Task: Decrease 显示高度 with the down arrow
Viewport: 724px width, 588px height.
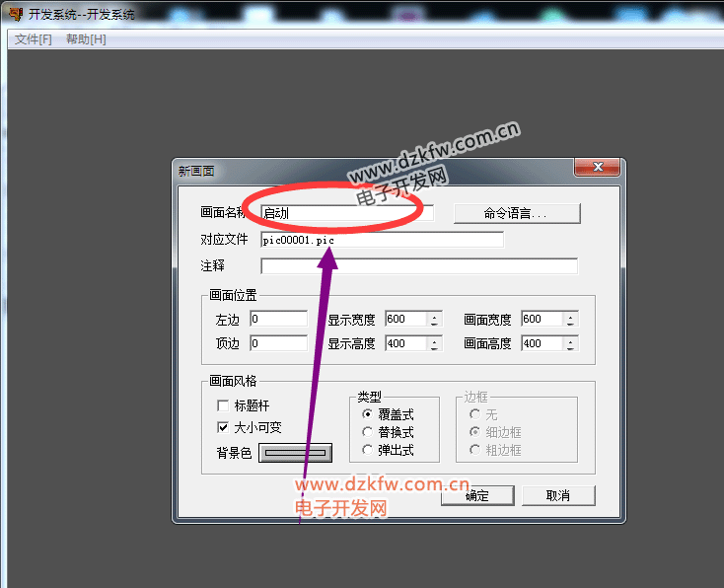Action: [x=433, y=347]
